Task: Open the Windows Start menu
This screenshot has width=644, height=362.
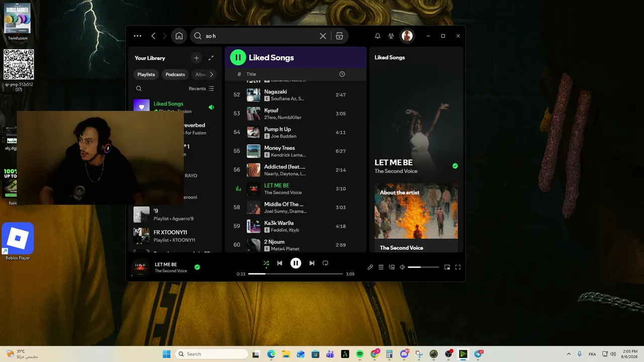Action: point(167,354)
